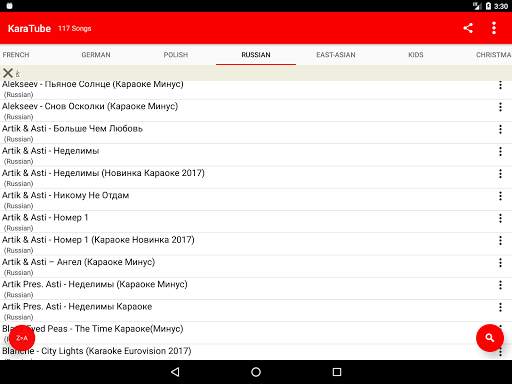Tap the notification icon in status bar
This screenshot has width=512, height=384.
tap(9, 6)
